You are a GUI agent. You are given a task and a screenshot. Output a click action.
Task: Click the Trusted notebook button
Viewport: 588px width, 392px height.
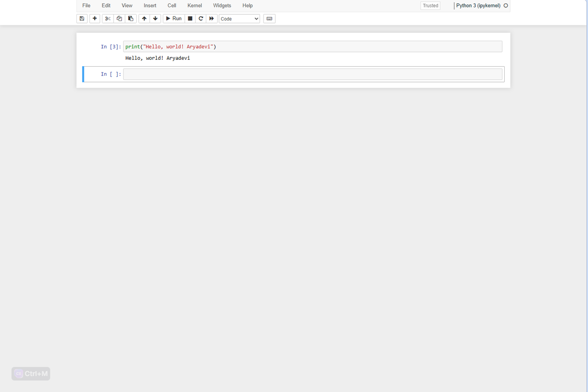click(x=431, y=6)
